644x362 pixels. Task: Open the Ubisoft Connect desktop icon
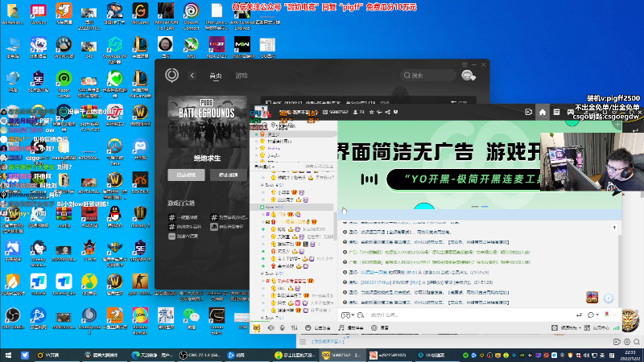pos(191,17)
